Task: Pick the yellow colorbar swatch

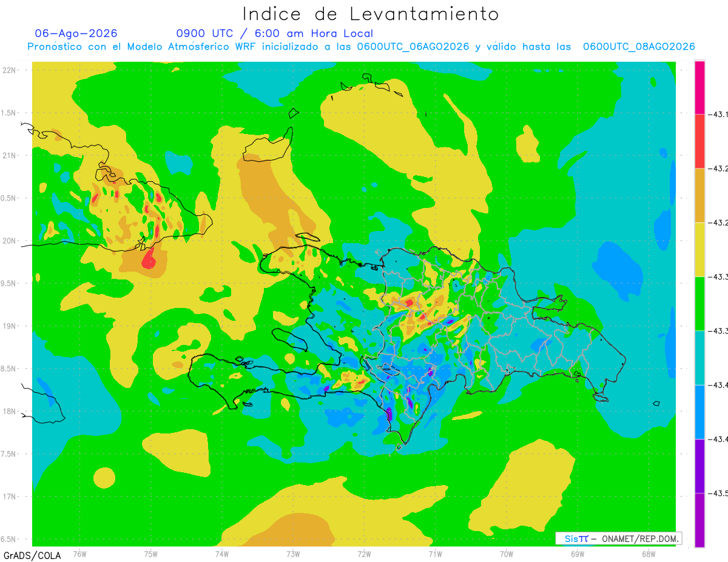Action: click(x=699, y=249)
